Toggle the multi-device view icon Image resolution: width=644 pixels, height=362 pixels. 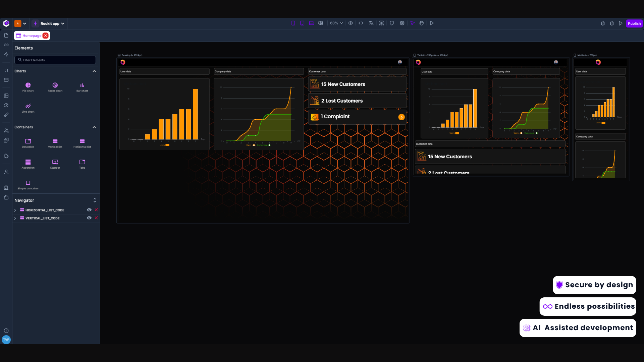(320, 23)
